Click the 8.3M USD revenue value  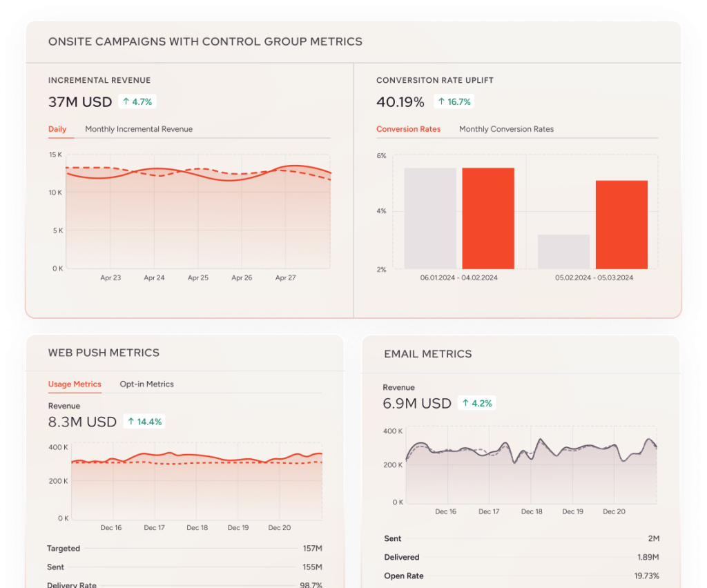pyautogui.click(x=83, y=422)
